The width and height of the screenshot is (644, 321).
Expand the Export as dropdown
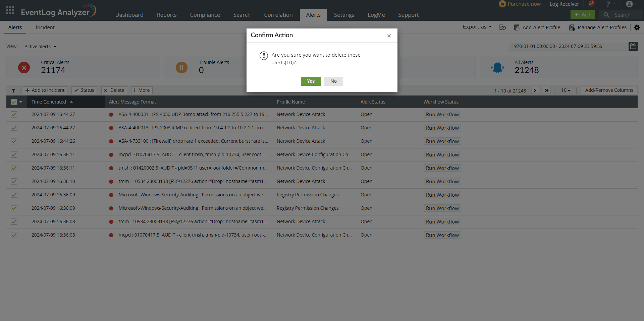[477, 27]
